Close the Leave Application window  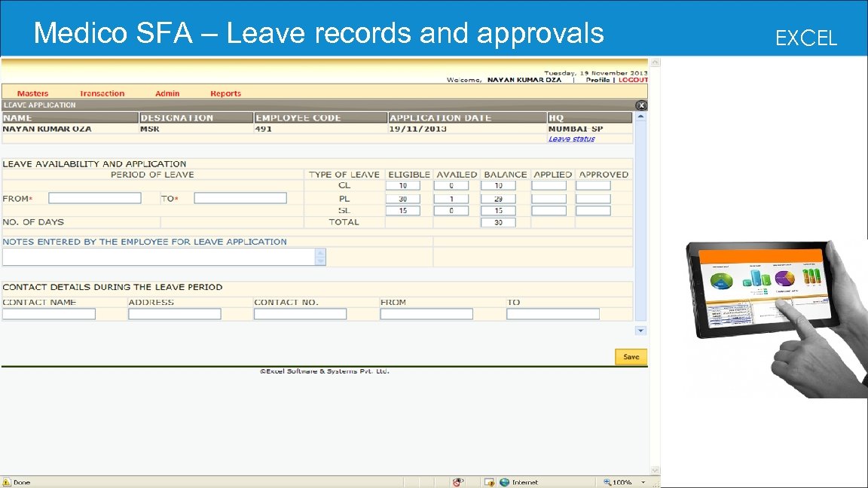pos(642,105)
